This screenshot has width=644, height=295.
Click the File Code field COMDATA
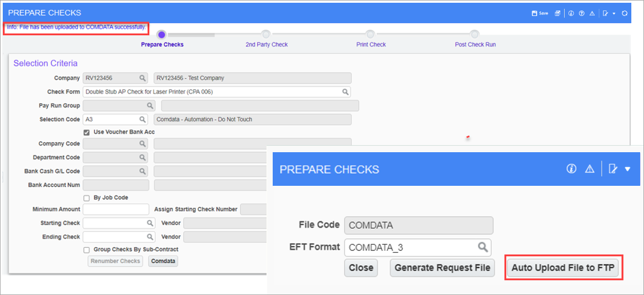pos(419,226)
